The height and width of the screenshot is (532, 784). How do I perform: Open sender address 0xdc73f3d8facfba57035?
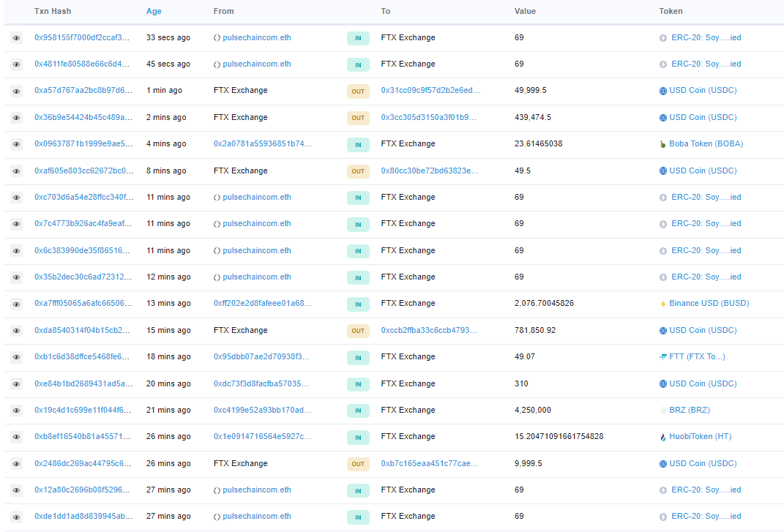pos(261,383)
